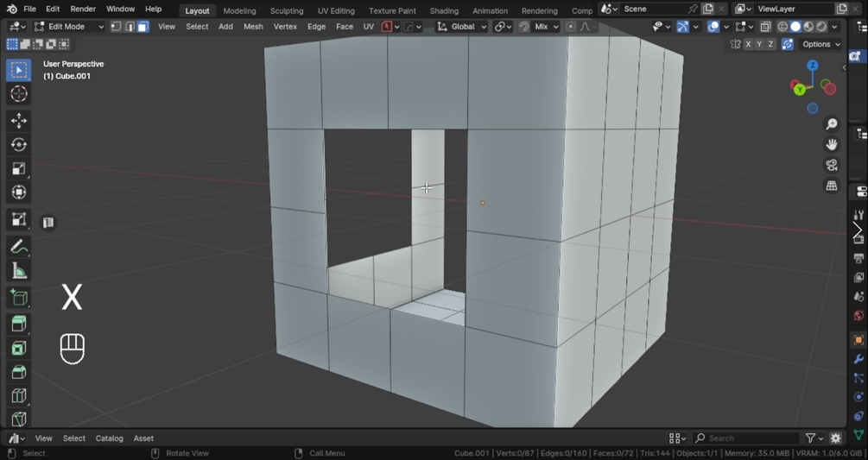Select the Add Cube tool
This screenshot has height=460, width=868.
19,298
